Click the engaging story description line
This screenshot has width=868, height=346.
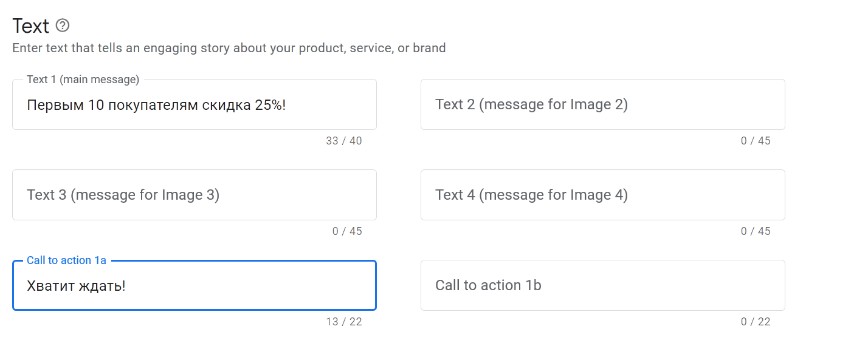click(x=229, y=48)
